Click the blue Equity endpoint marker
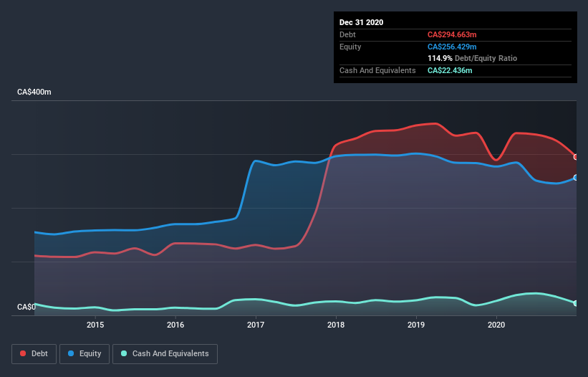The image size is (588, 377). point(576,178)
